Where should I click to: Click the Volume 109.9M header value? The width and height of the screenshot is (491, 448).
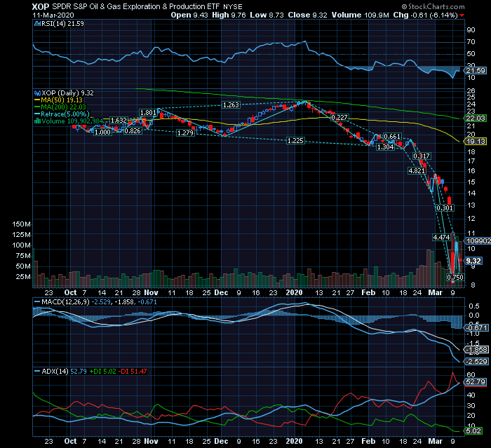(x=361, y=15)
